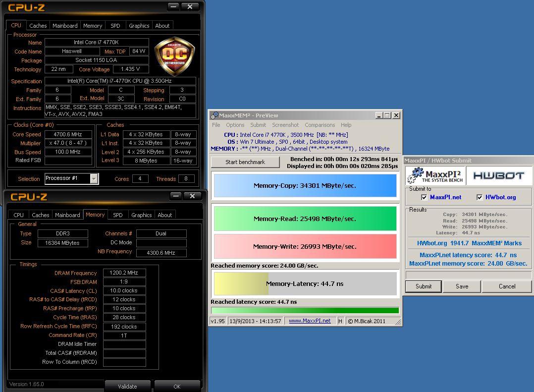Open Graphics tab in top CPU-Z window
534x392 pixels.
pos(139,26)
